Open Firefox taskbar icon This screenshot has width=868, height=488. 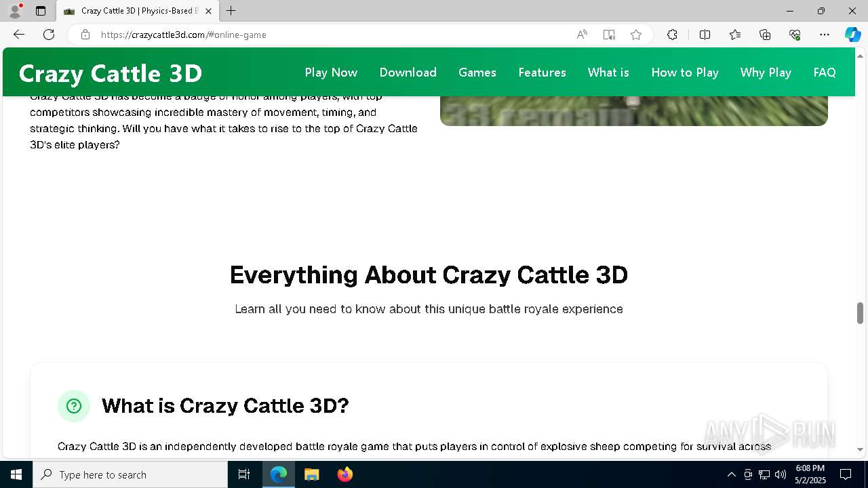pos(344,474)
